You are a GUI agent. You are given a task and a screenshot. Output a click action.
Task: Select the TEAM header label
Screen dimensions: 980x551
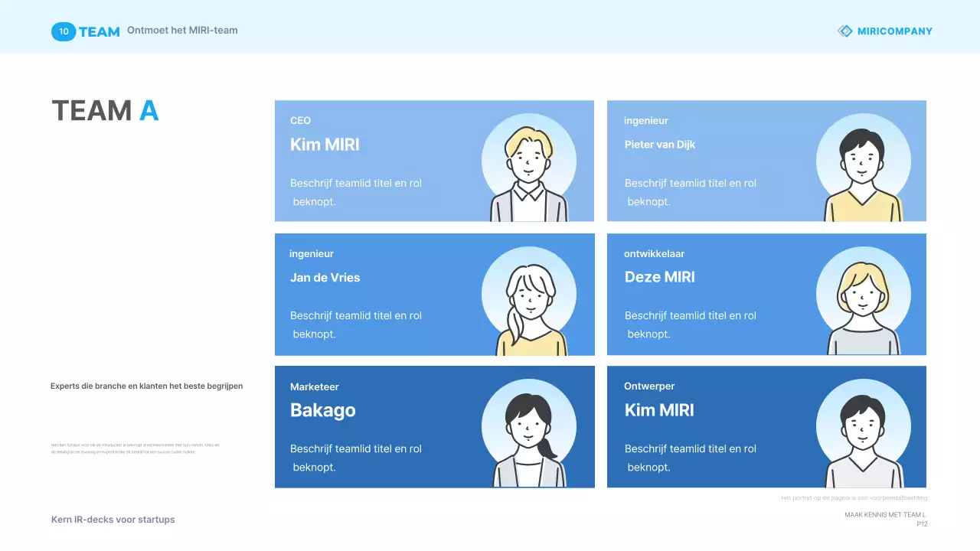[100, 32]
